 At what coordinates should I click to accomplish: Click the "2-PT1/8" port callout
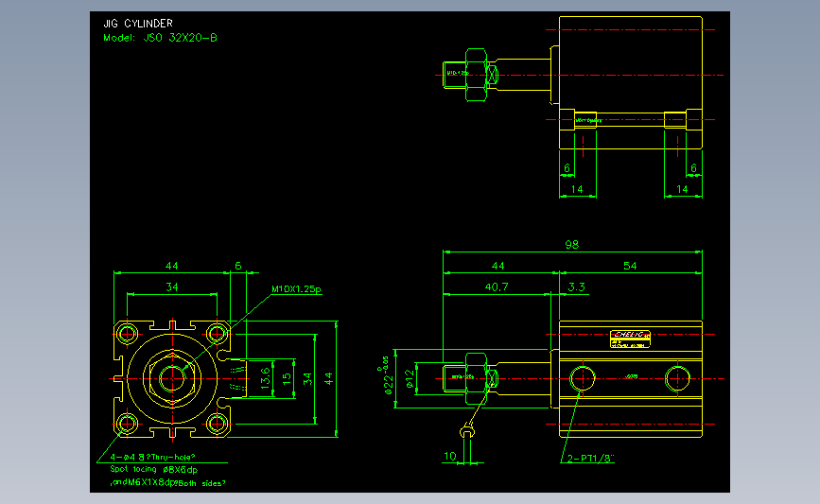point(590,459)
